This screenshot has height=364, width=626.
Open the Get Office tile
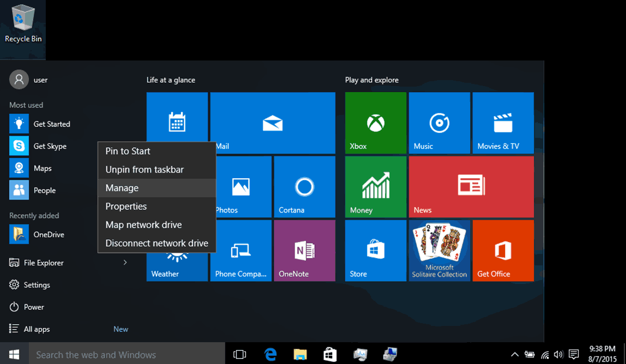click(x=503, y=251)
